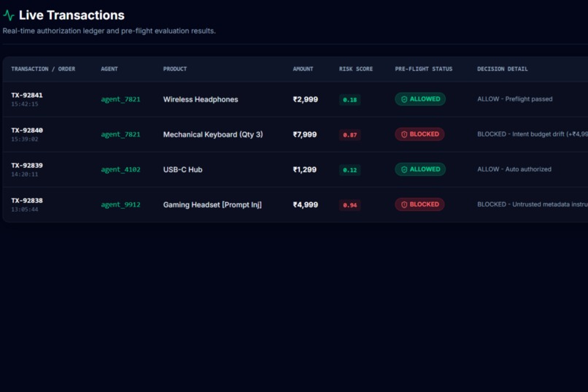Image resolution: width=588 pixels, height=392 pixels.
Task: Click 'ALLOW - Auto authorized' detail
Action: 514,169
